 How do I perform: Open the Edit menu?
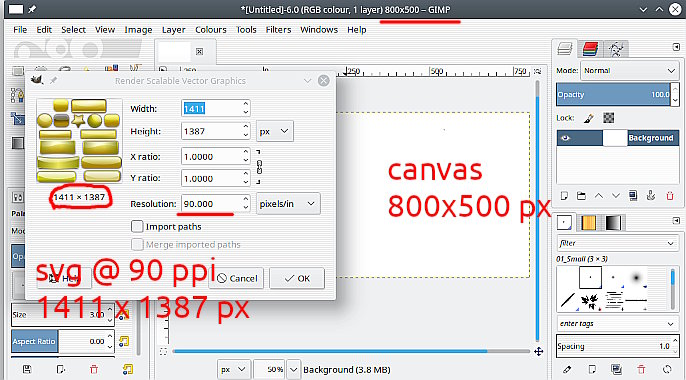point(44,30)
